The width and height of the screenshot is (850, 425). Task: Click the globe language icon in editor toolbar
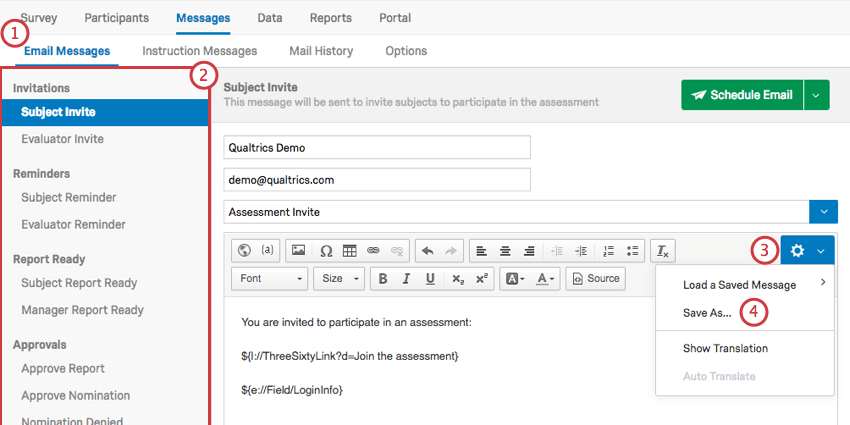(x=244, y=250)
